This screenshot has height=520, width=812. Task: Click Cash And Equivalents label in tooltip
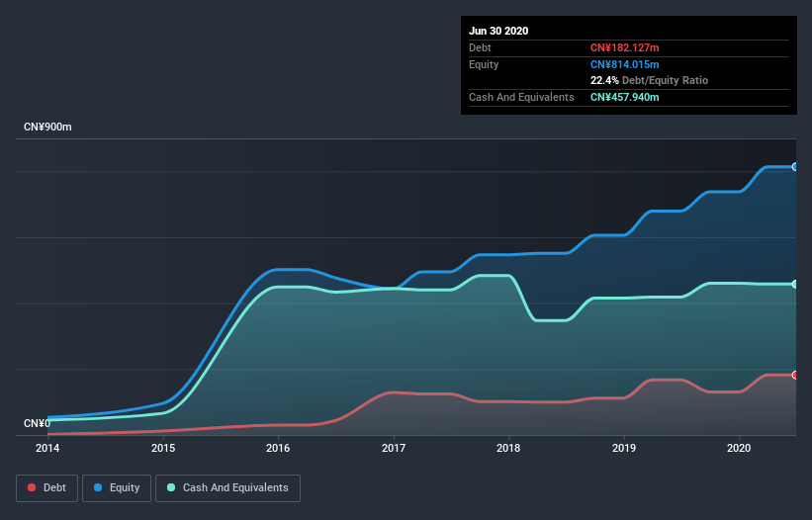point(521,97)
